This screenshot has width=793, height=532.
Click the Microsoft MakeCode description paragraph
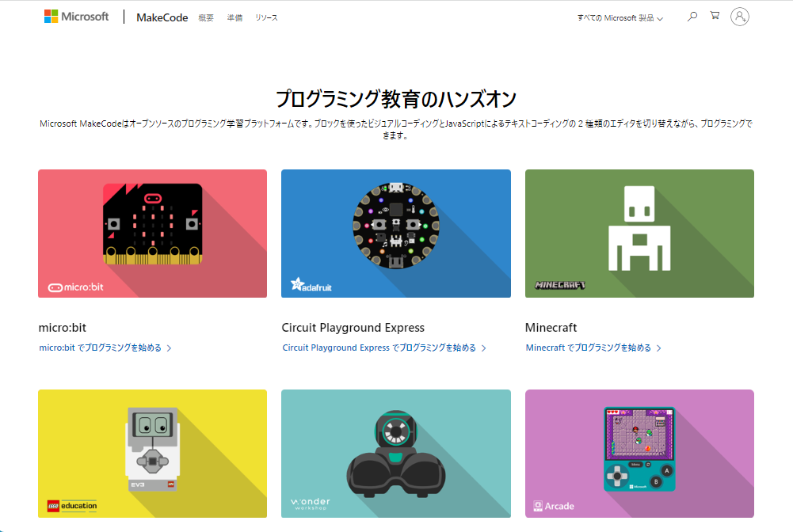396,129
